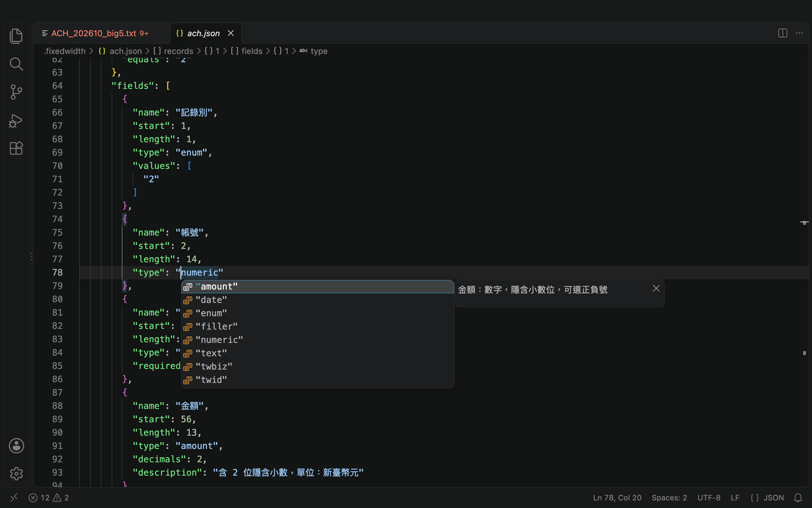Open the Accounts menu
Image resolution: width=812 pixels, height=508 pixels.
[x=16, y=445]
